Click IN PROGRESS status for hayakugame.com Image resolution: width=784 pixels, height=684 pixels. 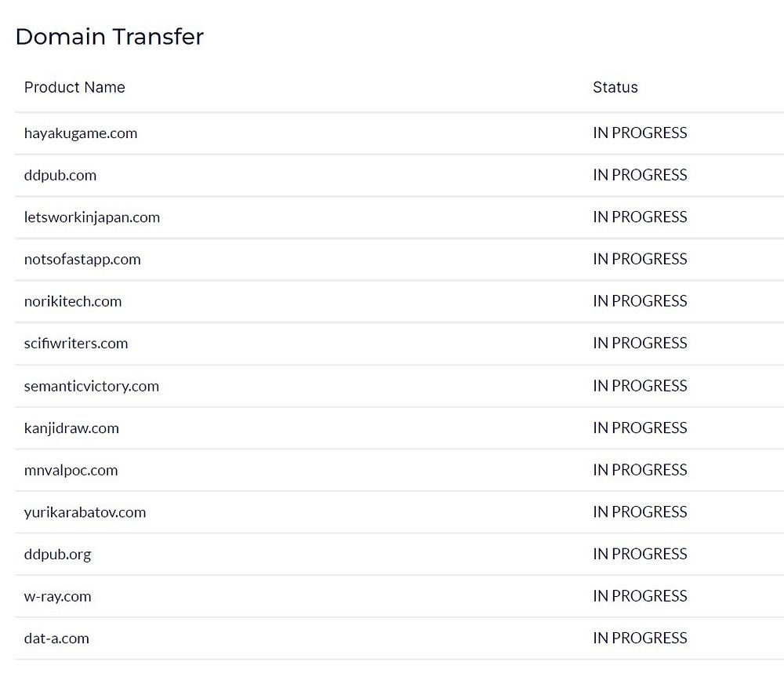click(x=640, y=133)
